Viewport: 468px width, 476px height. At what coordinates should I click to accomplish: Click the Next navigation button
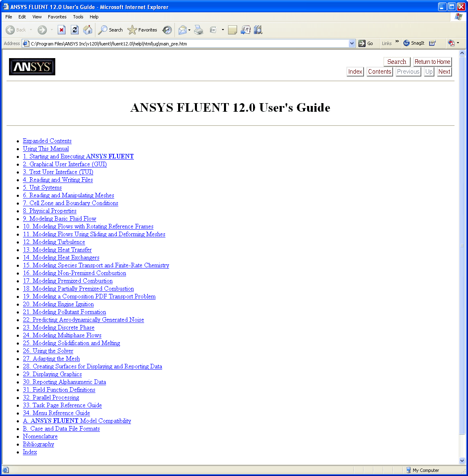[444, 72]
